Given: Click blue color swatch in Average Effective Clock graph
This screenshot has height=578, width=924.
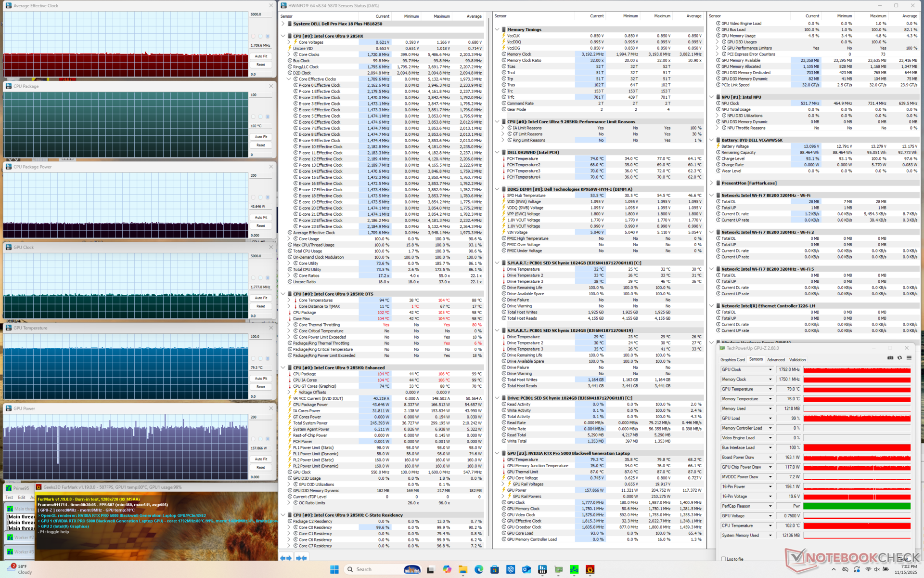Looking at the screenshot, I should click(x=268, y=36).
